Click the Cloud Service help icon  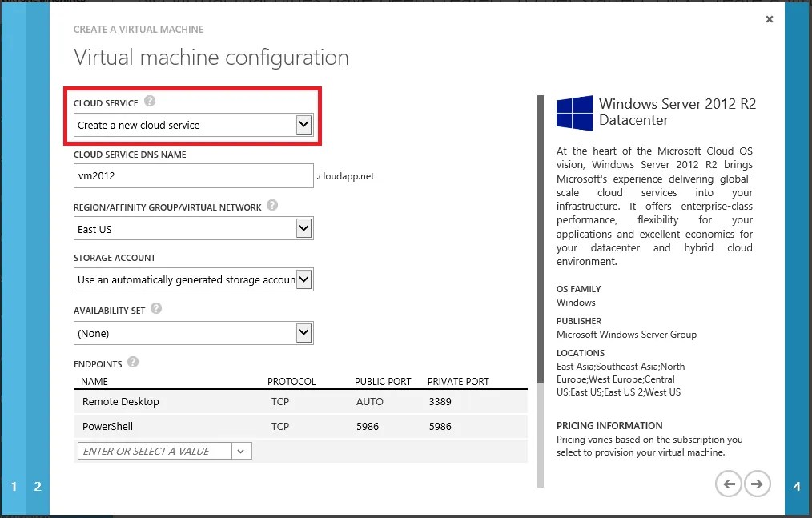[150, 101]
